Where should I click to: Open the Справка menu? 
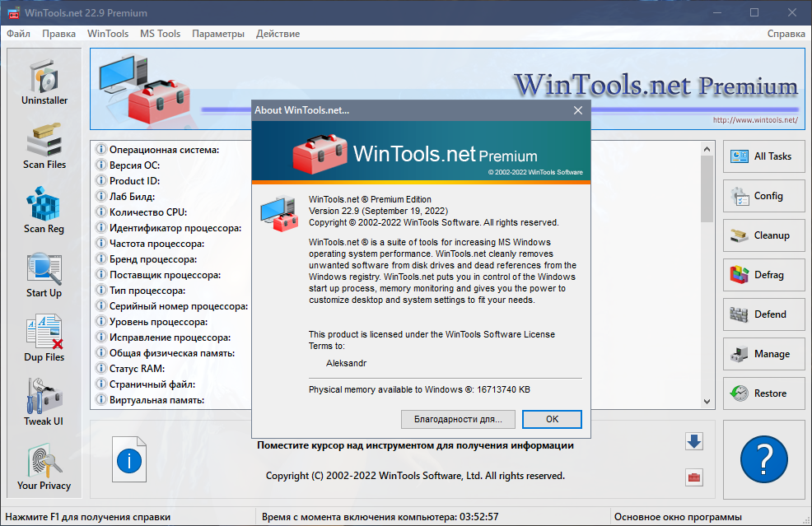pyautogui.click(x=786, y=34)
